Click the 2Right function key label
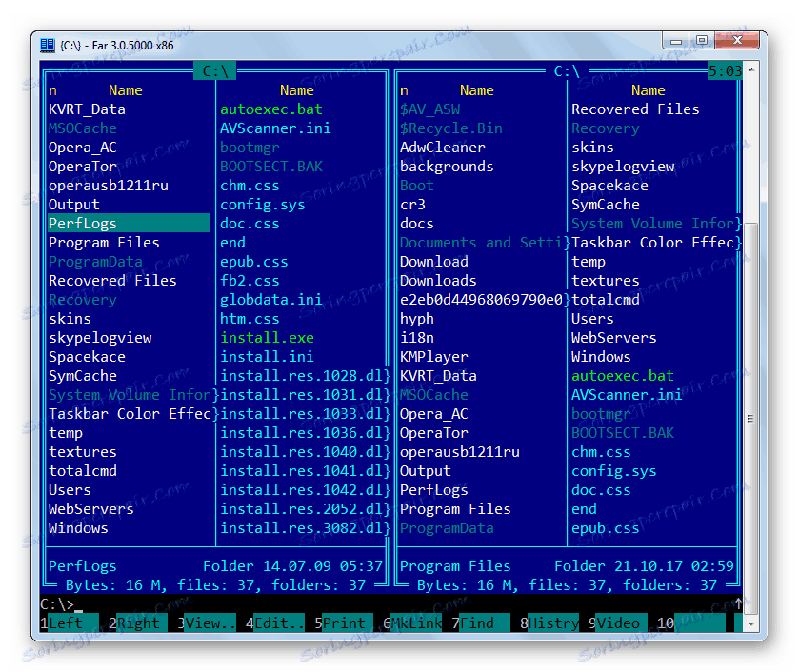This screenshot has width=799, height=672. (138, 623)
